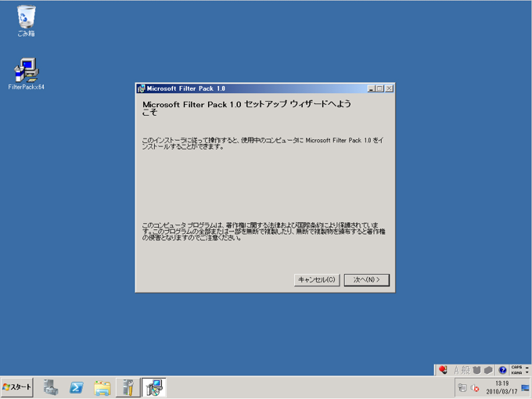The height and width of the screenshot is (399, 532).
Task: Minimize the Microsoft Filter Pack 1.0 window
Action: click(x=371, y=89)
